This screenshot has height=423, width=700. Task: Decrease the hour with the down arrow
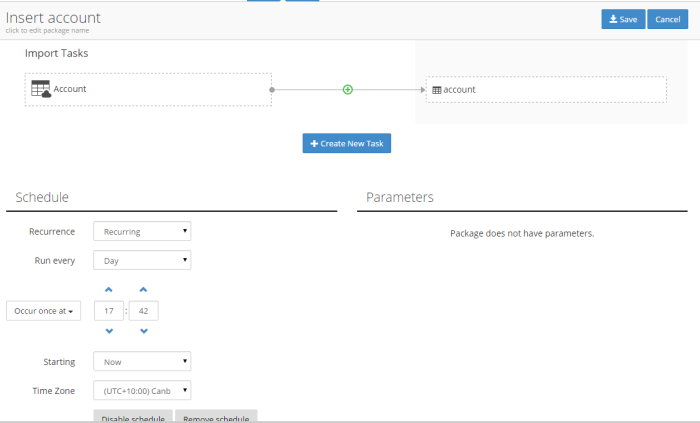(x=109, y=331)
